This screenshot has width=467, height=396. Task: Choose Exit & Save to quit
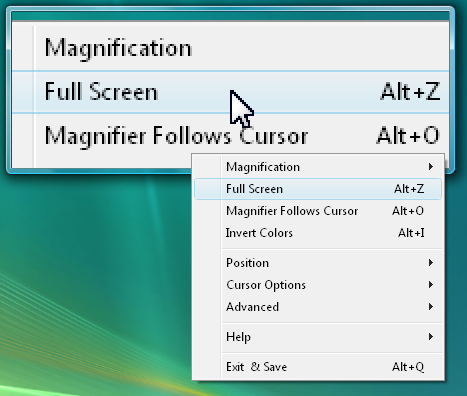[318, 367]
